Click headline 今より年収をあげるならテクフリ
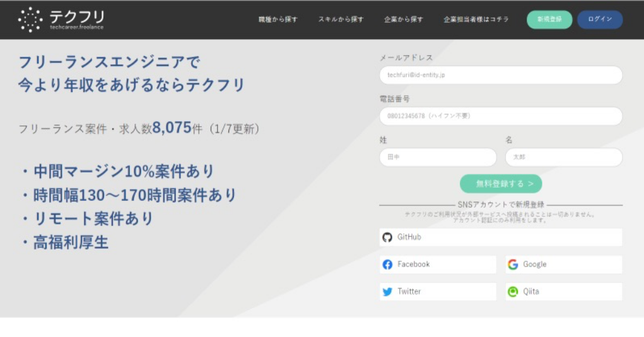This screenshot has height=337, width=644. 131,85
